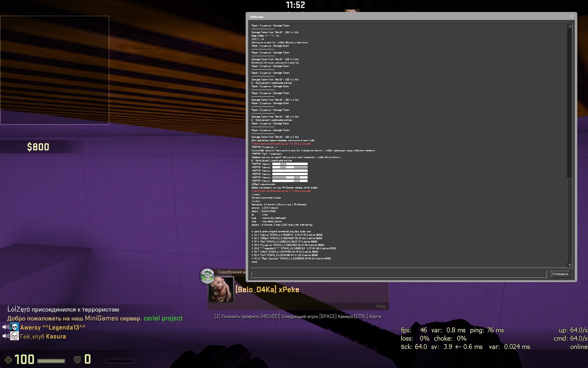Click the silver rank medal badge
The height and width of the screenshot is (368, 588).
207,276
